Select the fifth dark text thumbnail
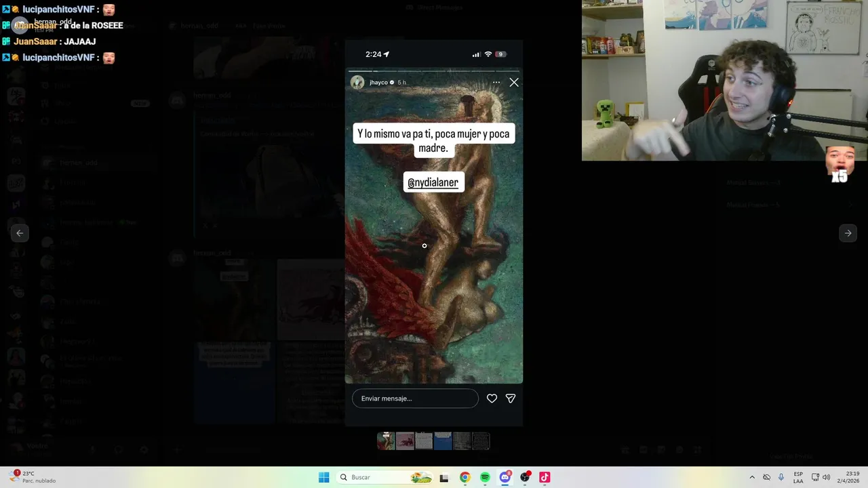This screenshot has height=488, width=868. coord(462,441)
